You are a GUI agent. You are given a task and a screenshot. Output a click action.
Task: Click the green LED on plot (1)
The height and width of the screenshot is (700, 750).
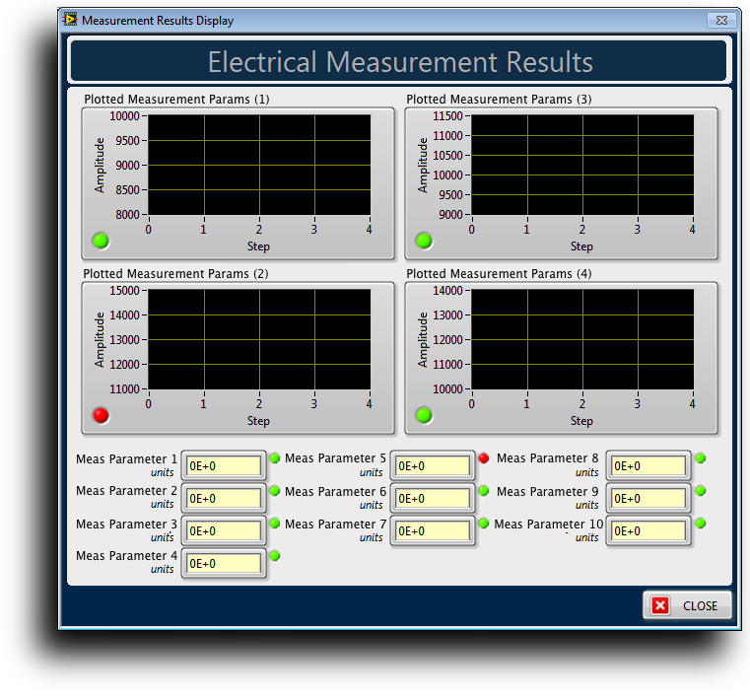101,241
